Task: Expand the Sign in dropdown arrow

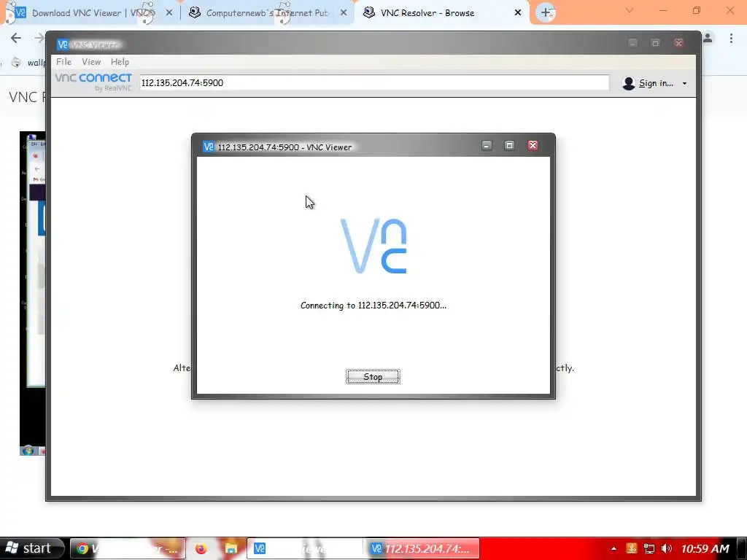Action: coord(684,84)
